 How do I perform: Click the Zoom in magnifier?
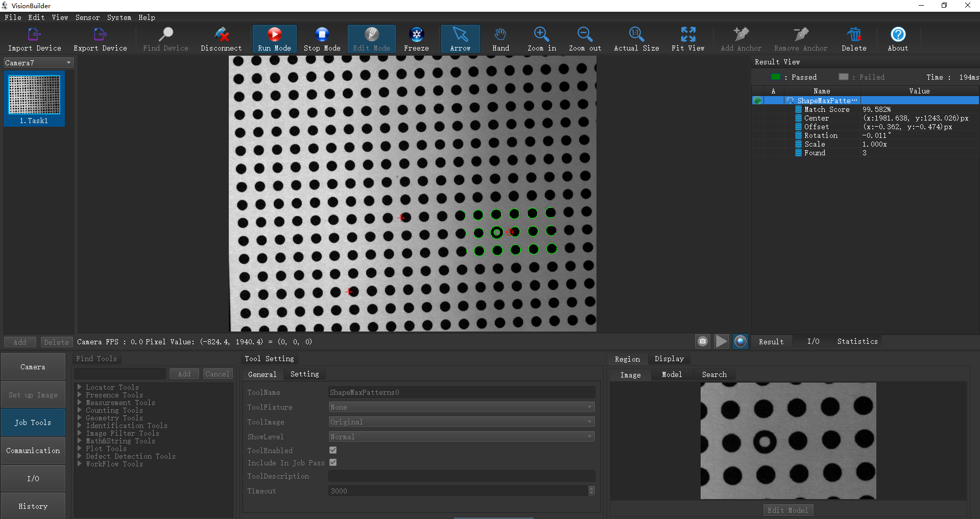coord(541,35)
